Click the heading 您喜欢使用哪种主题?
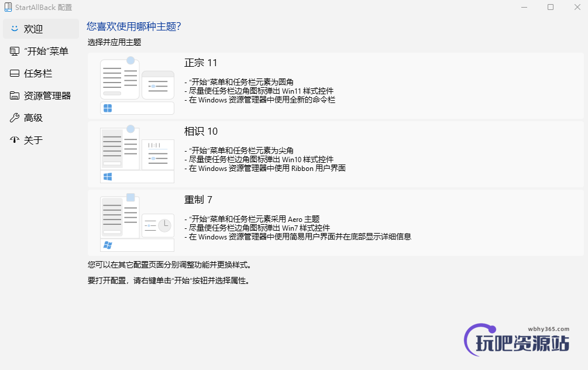The width and height of the screenshot is (588, 370). pos(134,26)
